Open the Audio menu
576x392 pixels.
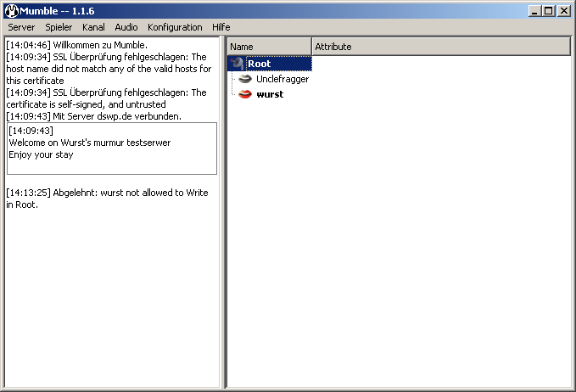click(x=126, y=27)
